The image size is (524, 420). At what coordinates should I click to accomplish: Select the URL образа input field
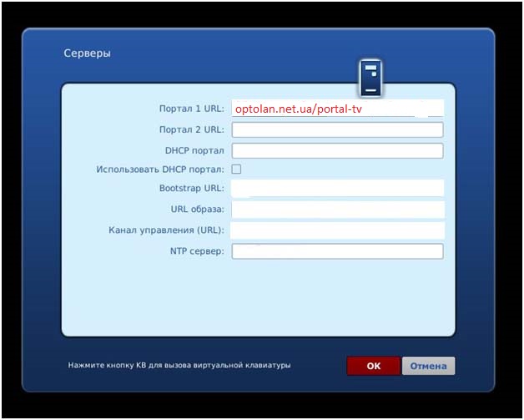tap(338, 210)
